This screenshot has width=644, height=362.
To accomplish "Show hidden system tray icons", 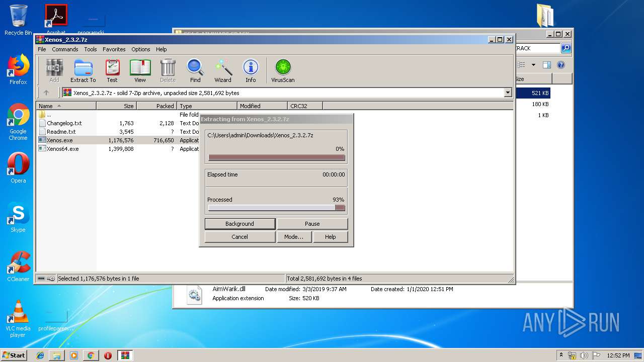I will 561,355.
